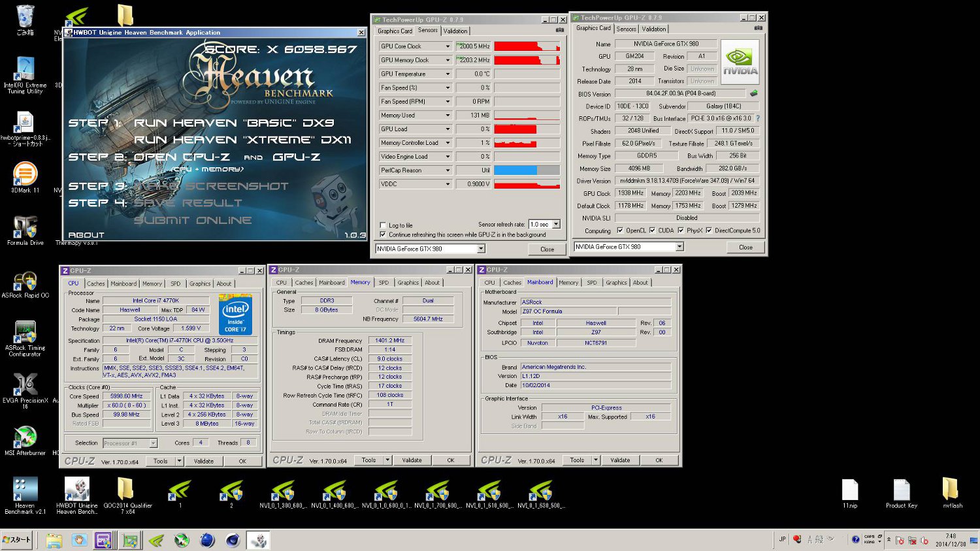The image size is (980, 551).
Task: Click the Intel Core i7 logo in CPU-Z
Action: pos(235,316)
